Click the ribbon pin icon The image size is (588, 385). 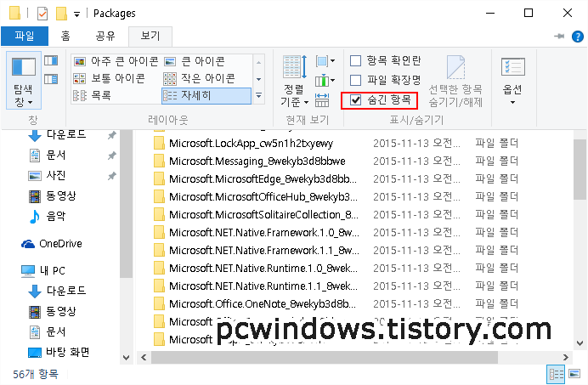[559, 36]
